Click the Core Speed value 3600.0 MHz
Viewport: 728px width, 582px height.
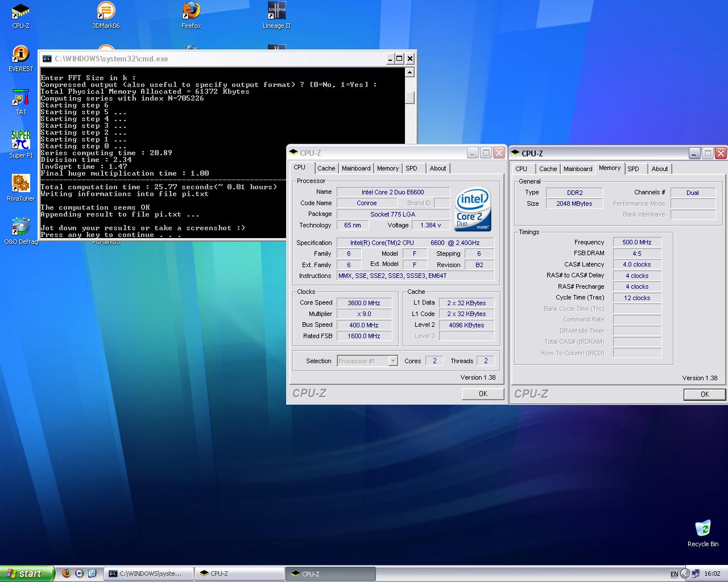pos(364,303)
